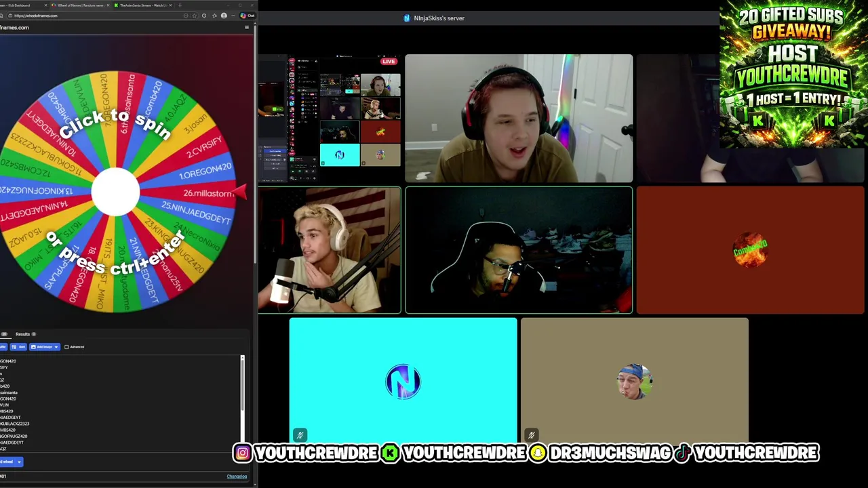Open the Results tab under the wheel
The height and width of the screenshot is (488, 868).
point(25,334)
